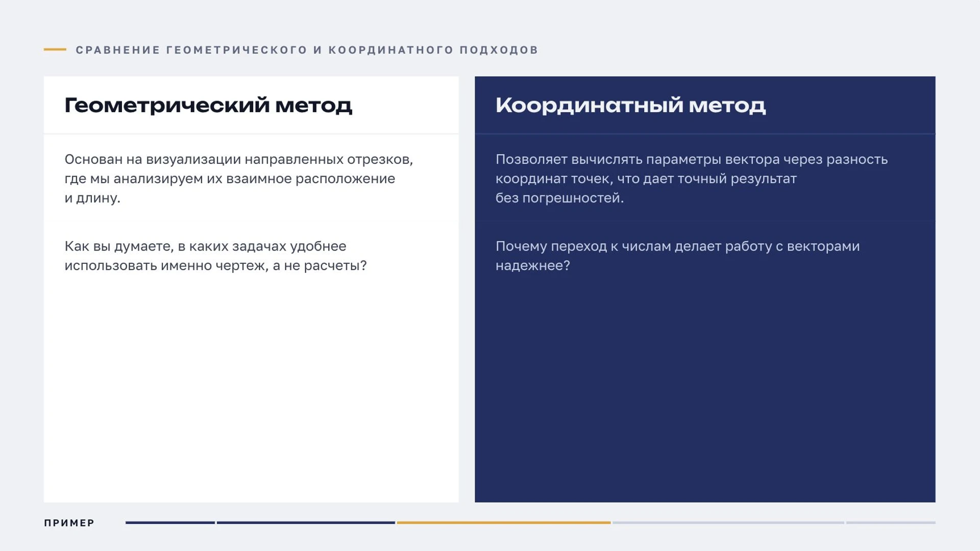The height and width of the screenshot is (551, 980).
Task: Click question 'Как вы думаете, в каких задачах'
Action: point(215,256)
